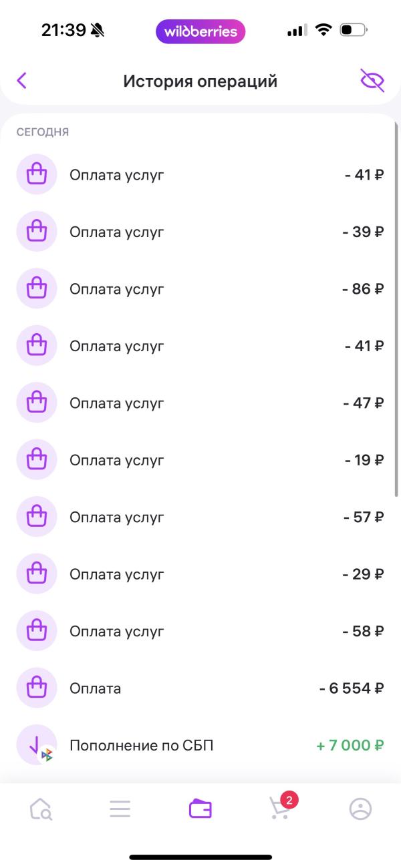Open the Оплата услуг row for - 57 ₽

200,517
